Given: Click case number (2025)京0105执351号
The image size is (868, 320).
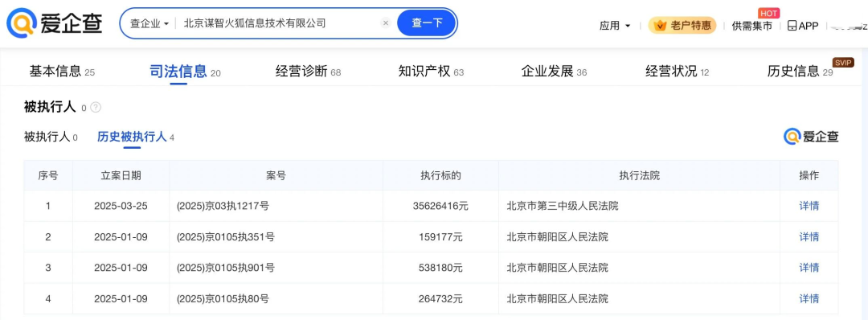Looking at the screenshot, I should tap(225, 237).
